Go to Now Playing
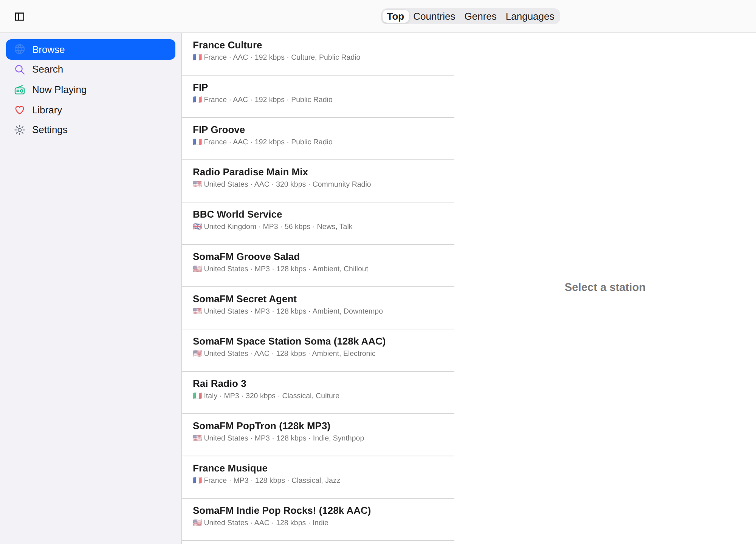This screenshot has width=756, height=544. click(91, 90)
